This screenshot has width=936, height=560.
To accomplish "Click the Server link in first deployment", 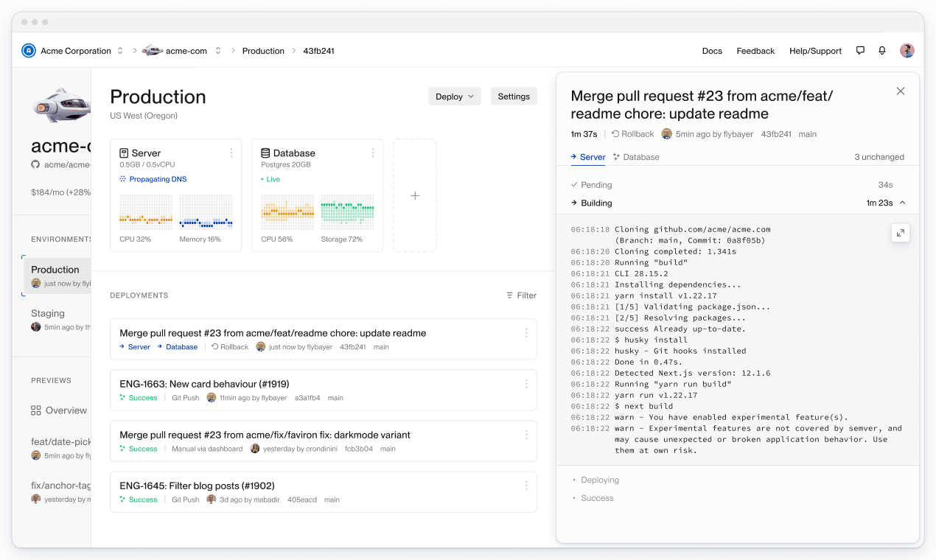I will click(135, 347).
